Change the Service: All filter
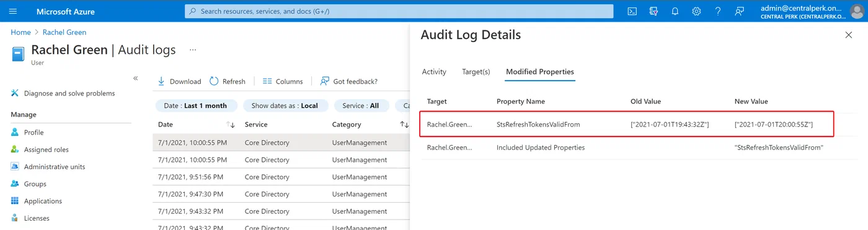This screenshot has width=868, height=230. [x=361, y=105]
